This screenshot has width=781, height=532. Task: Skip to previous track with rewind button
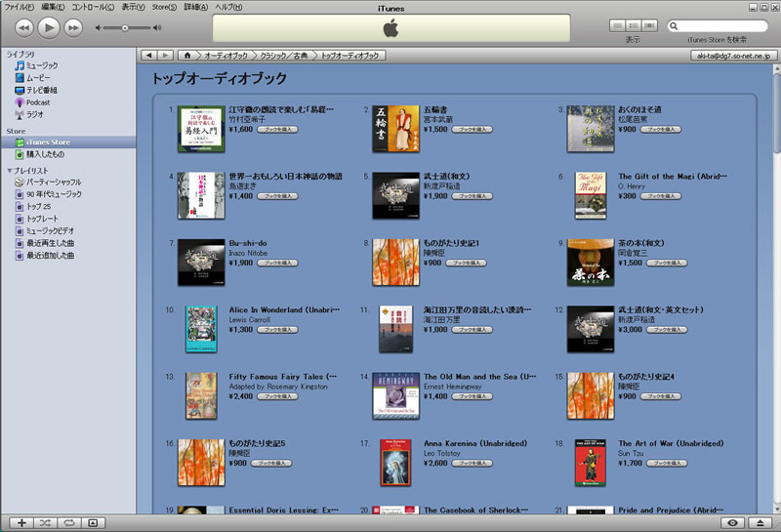pos(23,27)
